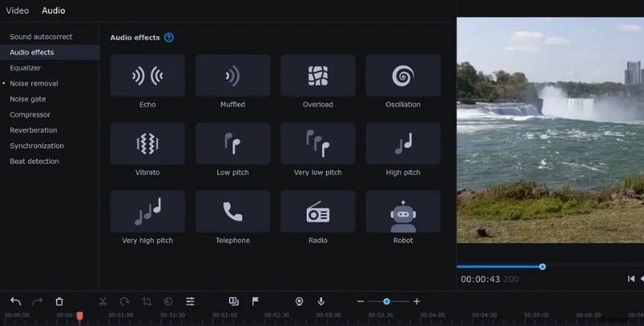Select the Oscillation spiral effect
This screenshot has height=326, width=644.
coord(403,76)
